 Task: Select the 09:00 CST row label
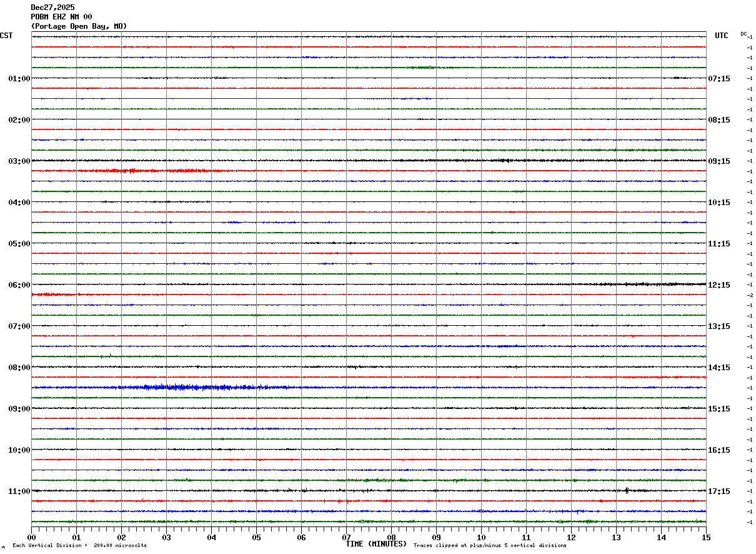tap(19, 409)
